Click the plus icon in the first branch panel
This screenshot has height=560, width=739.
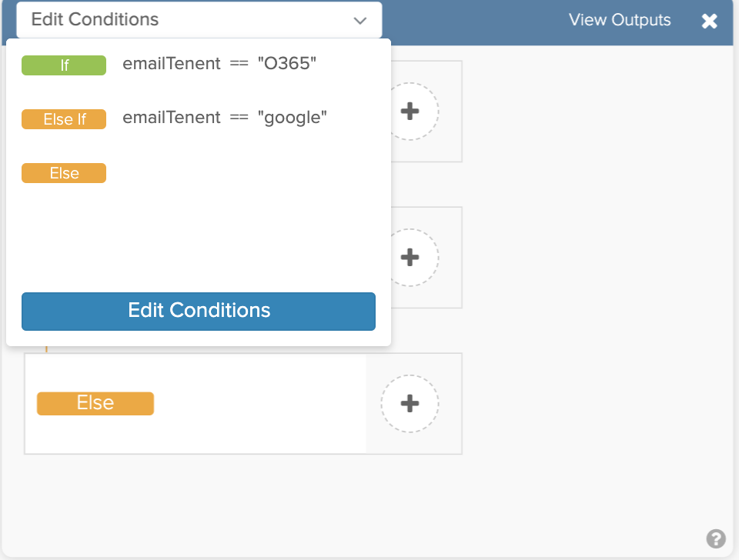(410, 111)
